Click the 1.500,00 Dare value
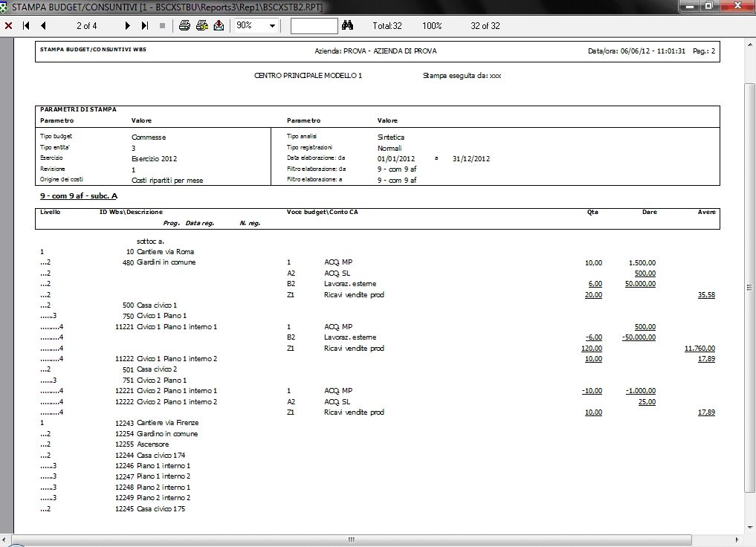 point(642,262)
